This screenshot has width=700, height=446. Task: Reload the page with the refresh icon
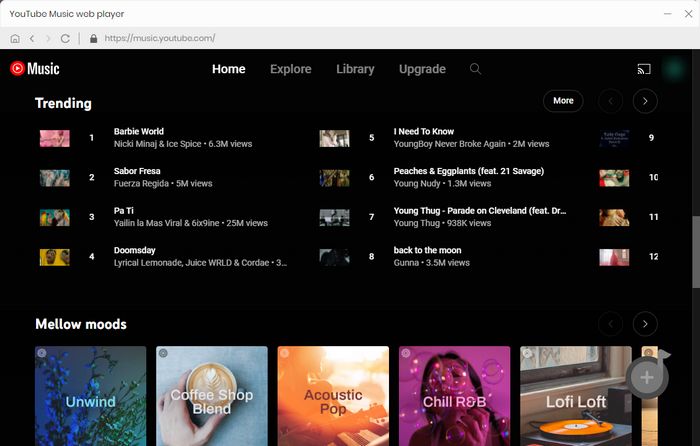(65, 39)
